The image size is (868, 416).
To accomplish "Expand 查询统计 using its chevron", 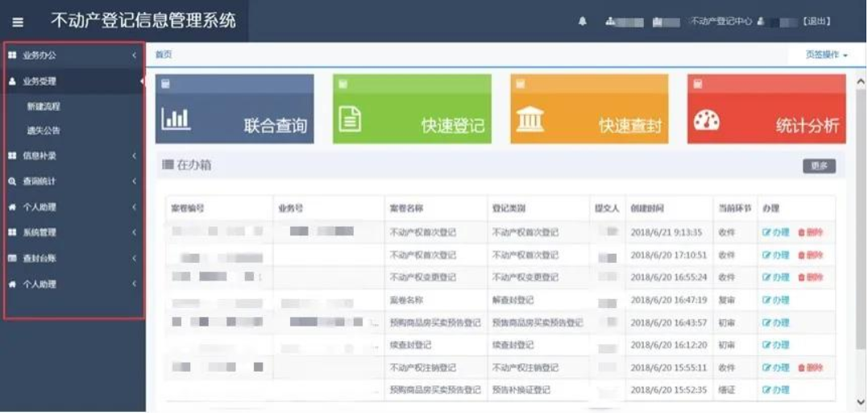I will [134, 181].
